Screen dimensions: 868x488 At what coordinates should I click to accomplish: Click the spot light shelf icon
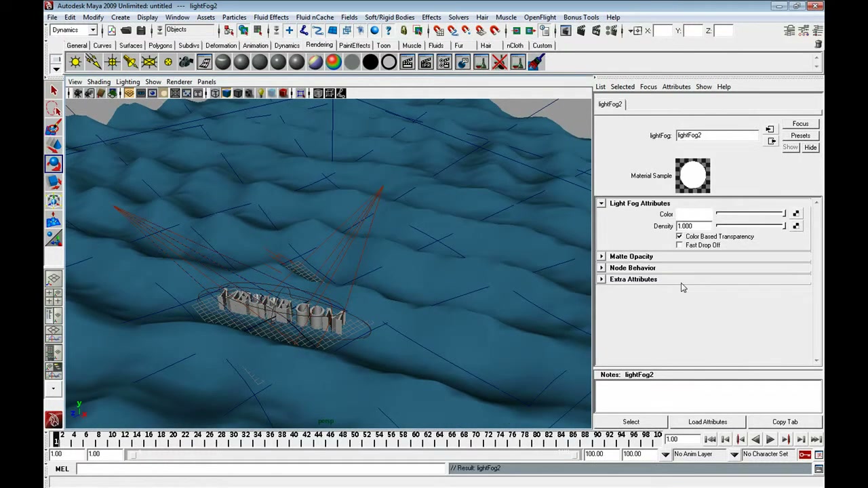point(130,62)
